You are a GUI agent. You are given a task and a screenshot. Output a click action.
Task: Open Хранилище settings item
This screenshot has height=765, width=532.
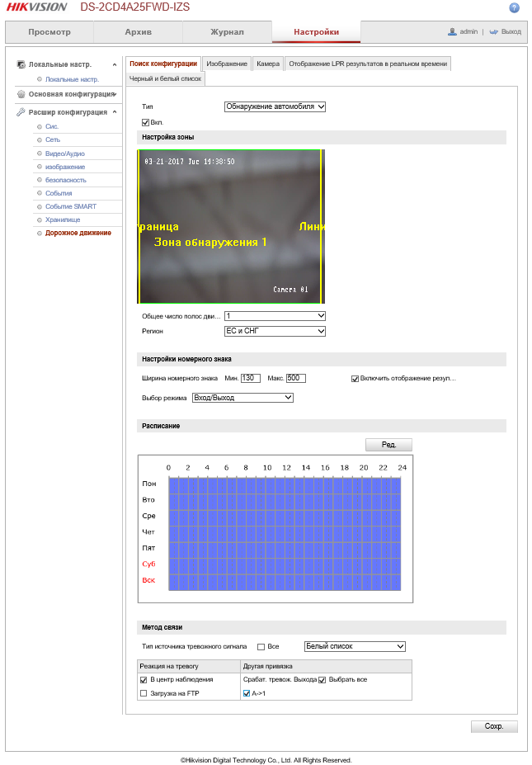click(x=63, y=220)
